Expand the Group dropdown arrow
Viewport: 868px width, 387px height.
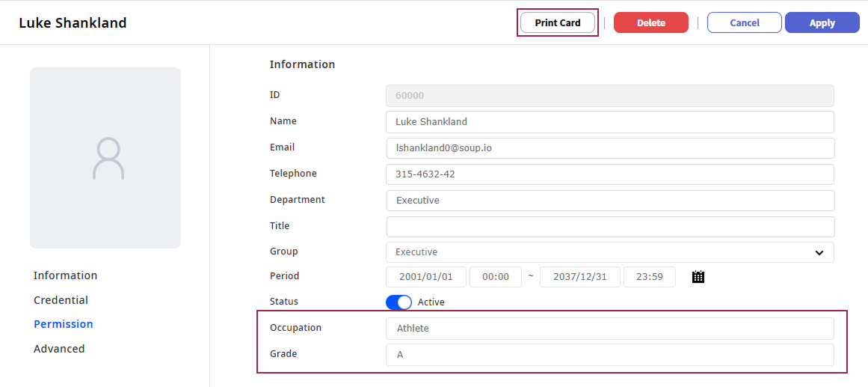coord(819,252)
